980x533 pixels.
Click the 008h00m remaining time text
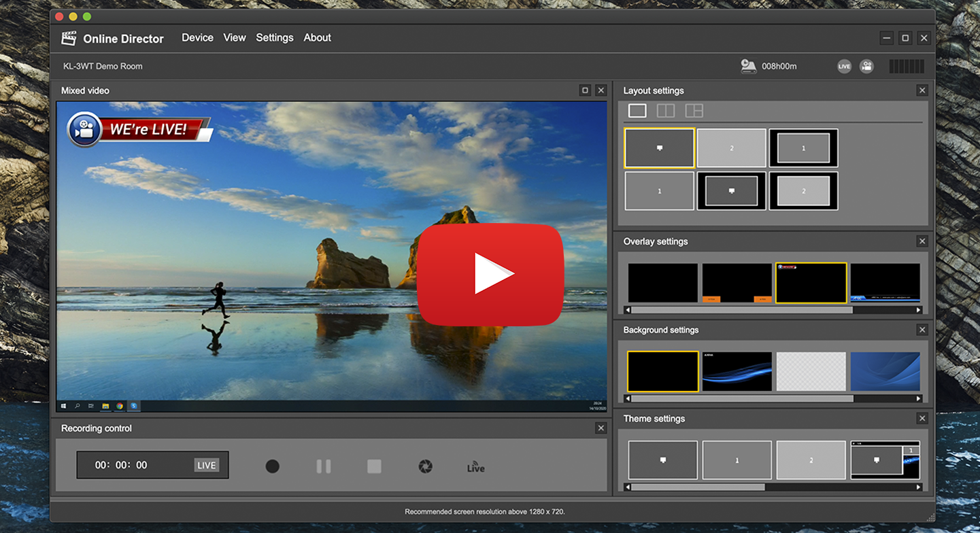(x=779, y=67)
